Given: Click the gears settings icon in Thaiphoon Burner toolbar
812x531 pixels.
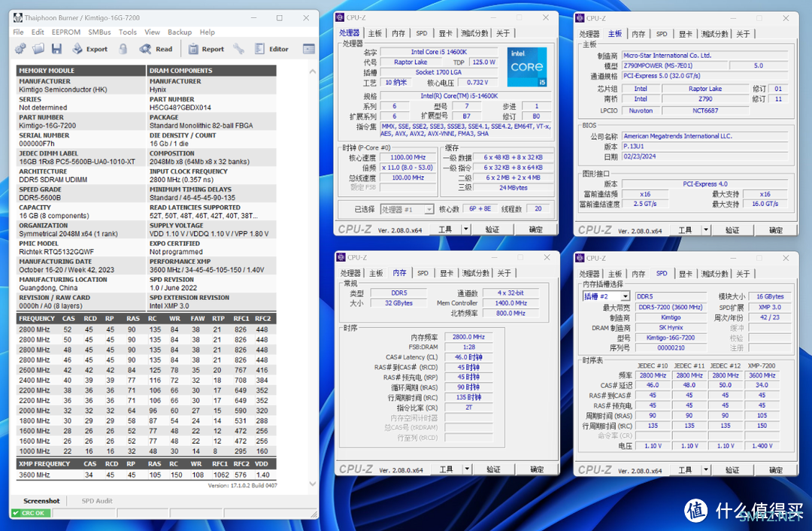Looking at the screenshot, I should pos(21,49).
